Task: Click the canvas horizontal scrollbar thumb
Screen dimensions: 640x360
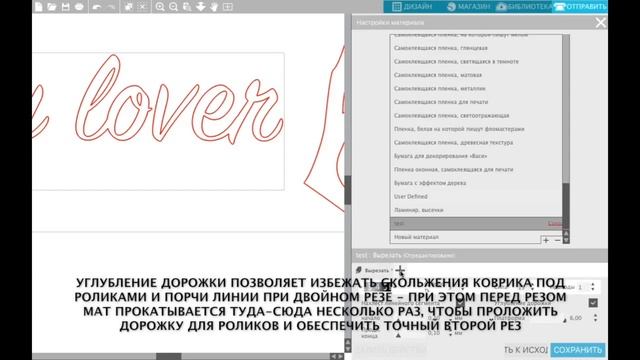Action: tap(169, 357)
